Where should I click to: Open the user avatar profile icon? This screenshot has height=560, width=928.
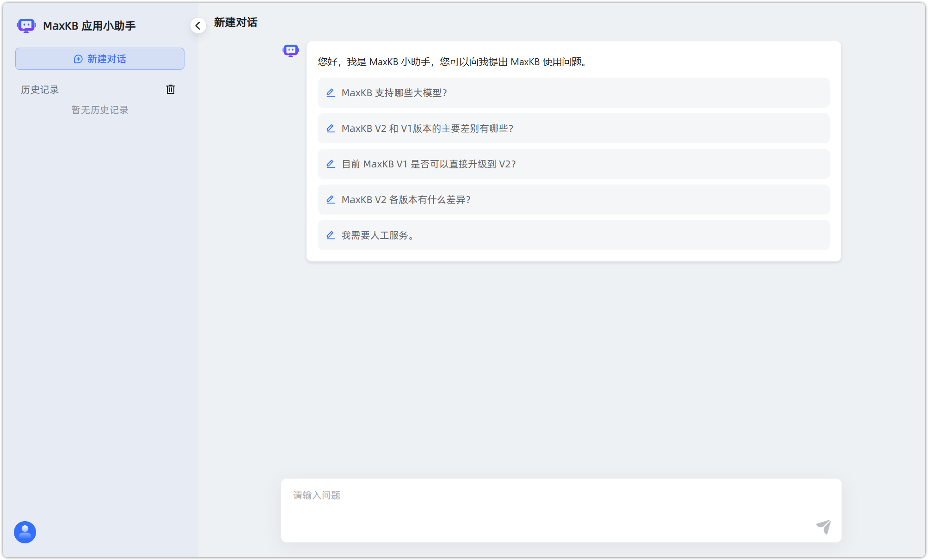pos(25,532)
